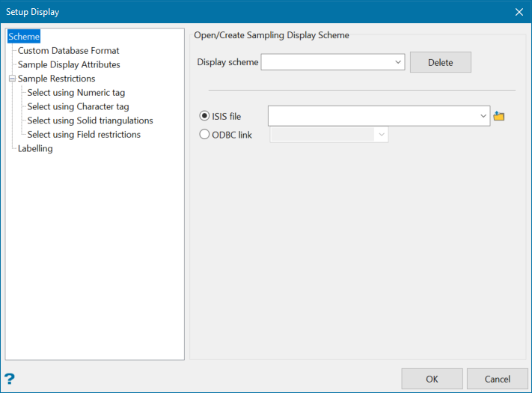The image size is (532, 393).
Task: Open the ISIS file dropdown list
Action: tap(483, 116)
